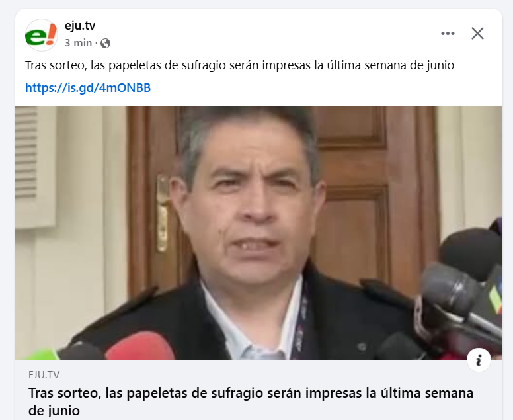The image size is (513, 420).
Task: Click the red microphone in the photo
Action: (x=140, y=347)
